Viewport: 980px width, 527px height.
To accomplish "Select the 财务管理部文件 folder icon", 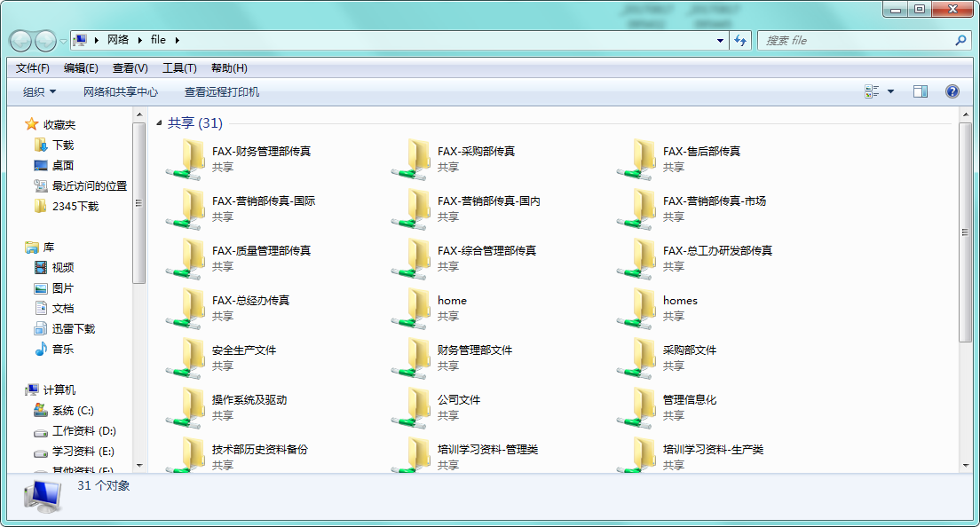I will coord(411,358).
